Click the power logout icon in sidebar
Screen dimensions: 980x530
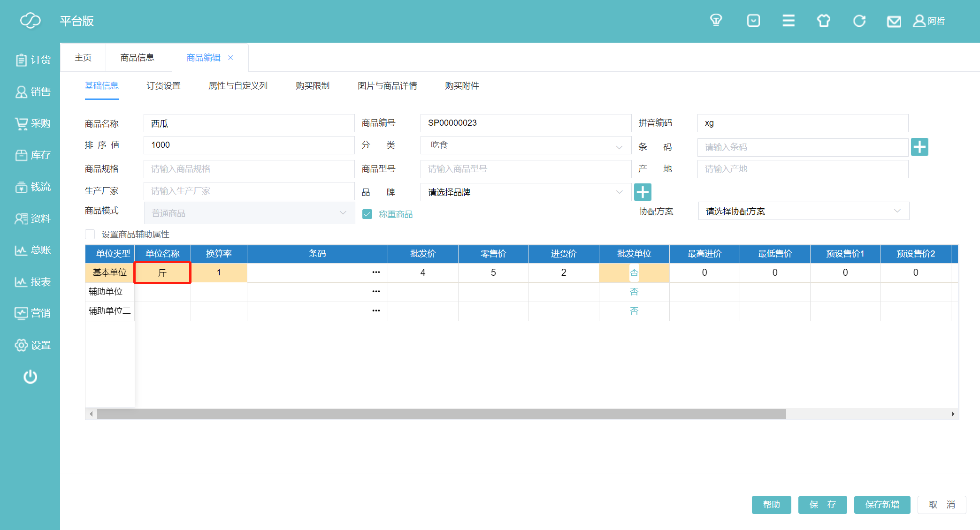pyautogui.click(x=30, y=377)
